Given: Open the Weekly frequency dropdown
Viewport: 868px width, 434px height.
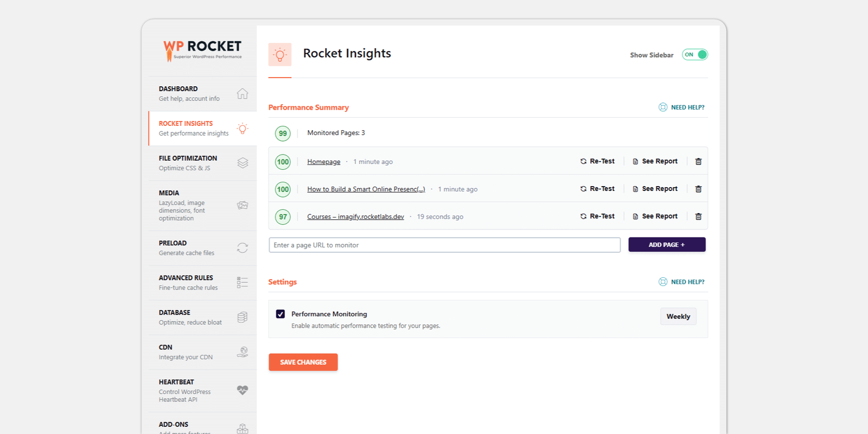Looking at the screenshot, I should click(678, 316).
